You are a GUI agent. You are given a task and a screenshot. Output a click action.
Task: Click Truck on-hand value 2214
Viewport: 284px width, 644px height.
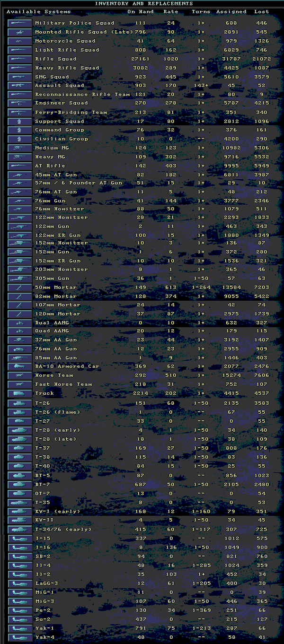tap(140, 393)
